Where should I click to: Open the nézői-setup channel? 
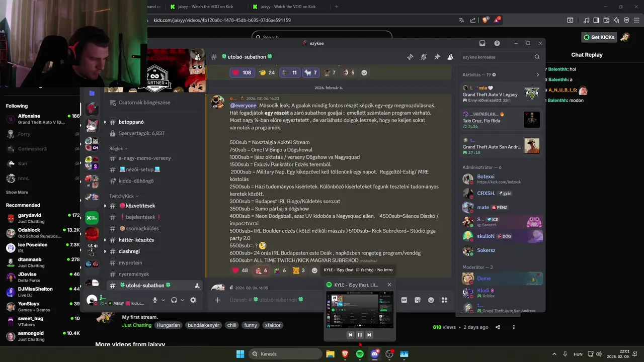(x=153, y=169)
